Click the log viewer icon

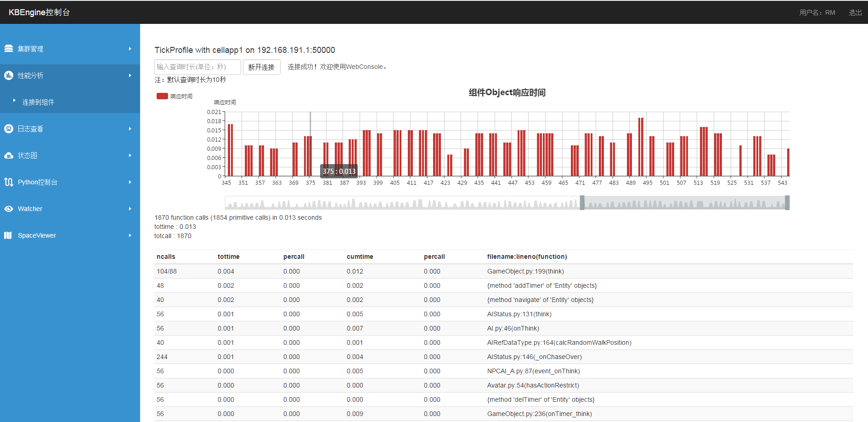[9, 129]
